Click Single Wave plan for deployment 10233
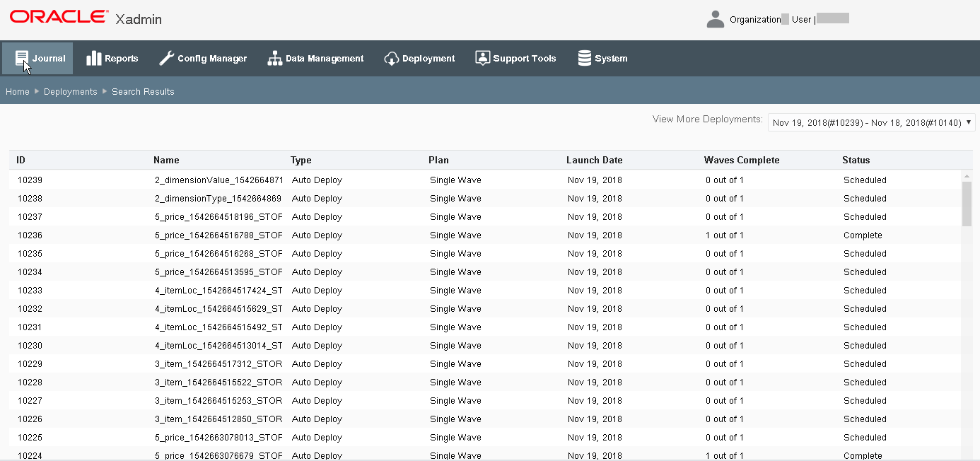The image size is (980, 461). click(455, 291)
